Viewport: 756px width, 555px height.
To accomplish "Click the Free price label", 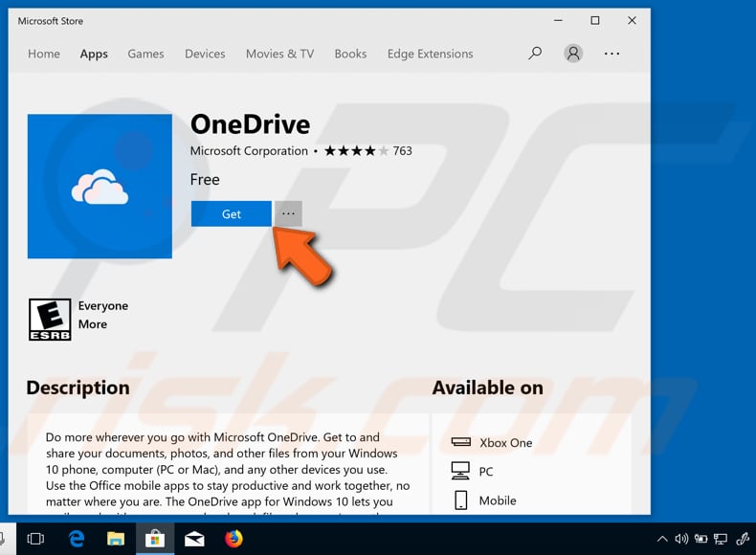I will (205, 179).
